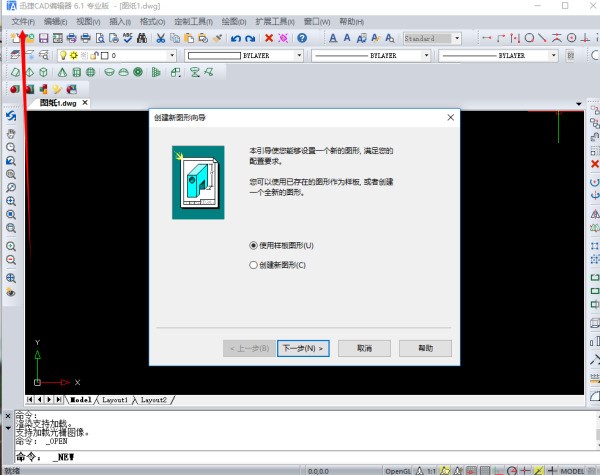Click the Sphere 3D solid icon
Viewport: 600px width, 475px height.
coord(90,72)
